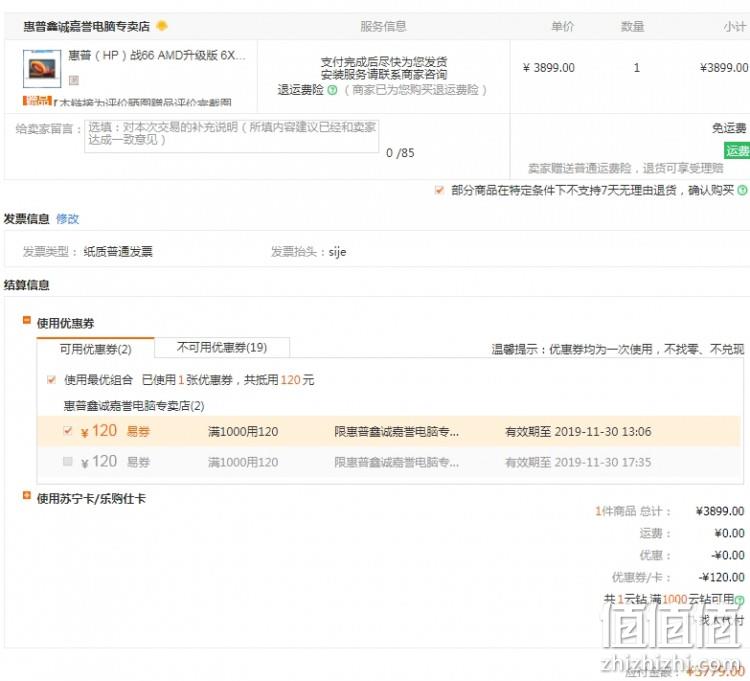Screen dimensions: 750x681
Task: Click the subtotal ¥3899.00 in product row
Action: click(724, 68)
